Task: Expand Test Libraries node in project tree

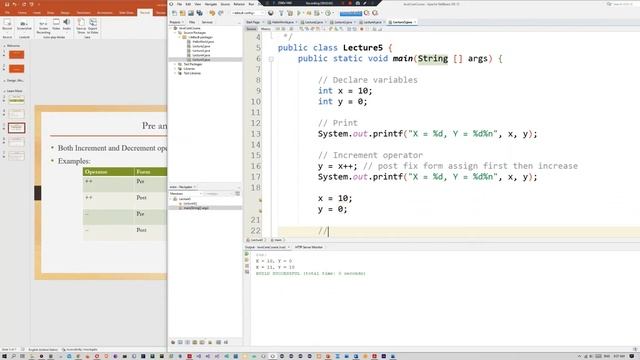Action: (175, 73)
